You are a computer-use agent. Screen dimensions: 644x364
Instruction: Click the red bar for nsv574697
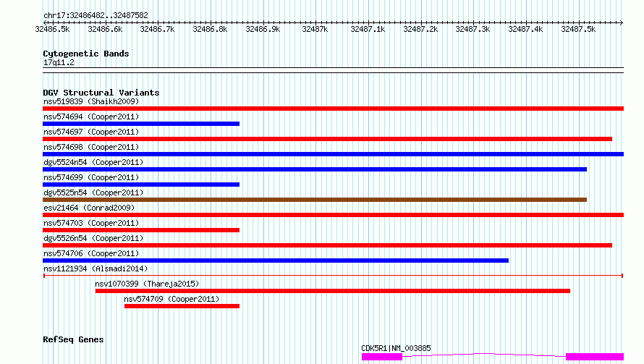click(327, 139)
